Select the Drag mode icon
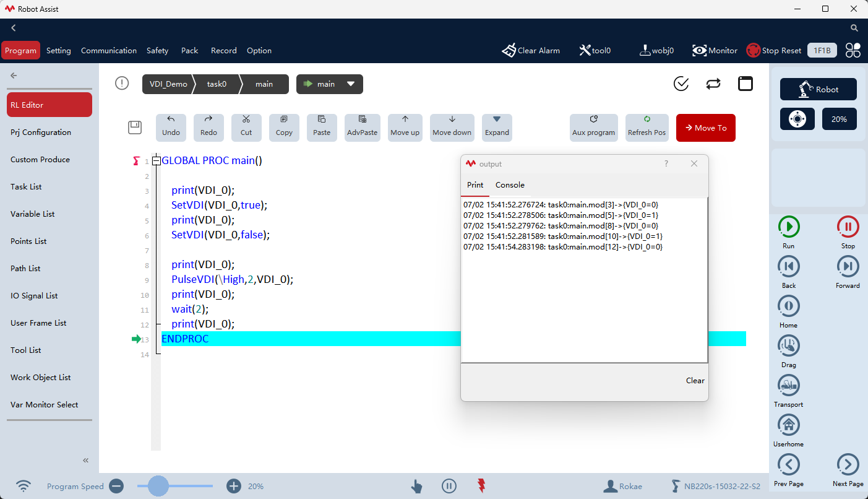Screen dimensions: 868x499 [x=789, y=345]
